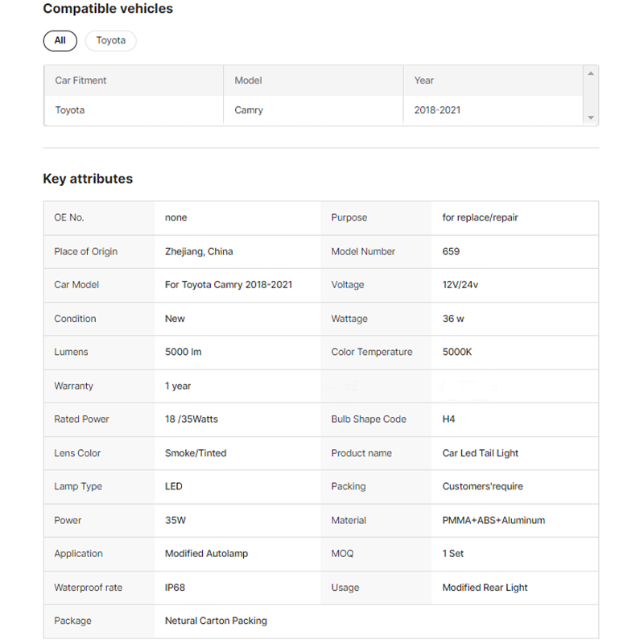Click the Model column header
644x644 pixels.
248,80
